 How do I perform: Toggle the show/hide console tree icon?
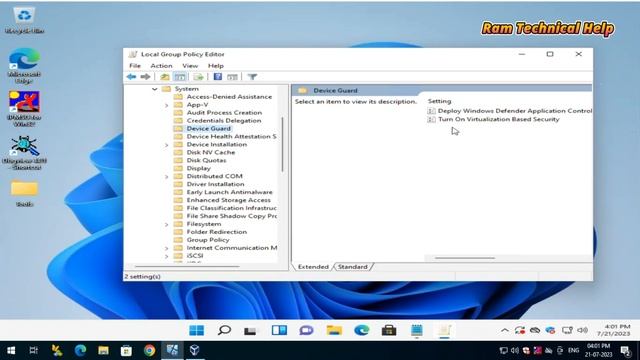pos(180,77)
